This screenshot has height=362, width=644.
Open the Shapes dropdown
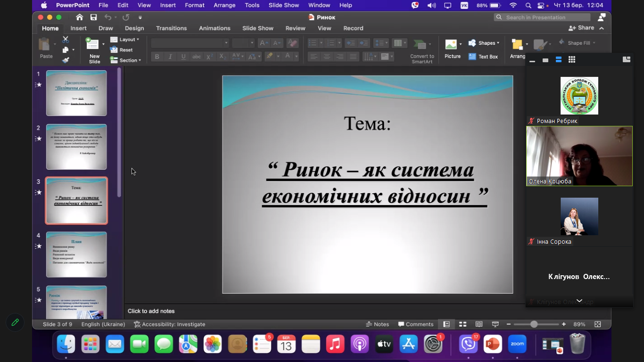[x=484, y=43]
